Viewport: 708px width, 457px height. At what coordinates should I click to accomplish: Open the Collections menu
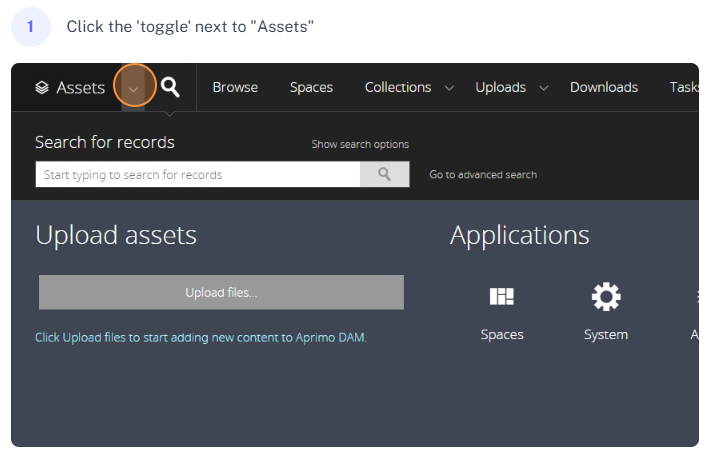[398, 87]
